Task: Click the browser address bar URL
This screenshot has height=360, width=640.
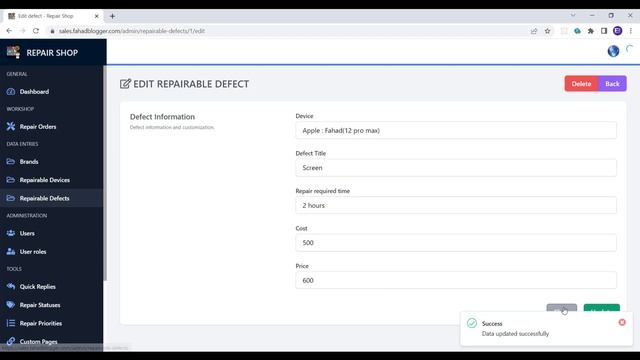Action: tap(132, 31)
